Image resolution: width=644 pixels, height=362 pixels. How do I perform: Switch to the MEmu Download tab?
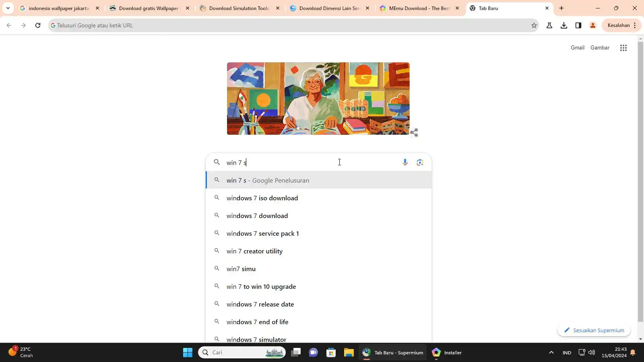(x=419, y=8)
